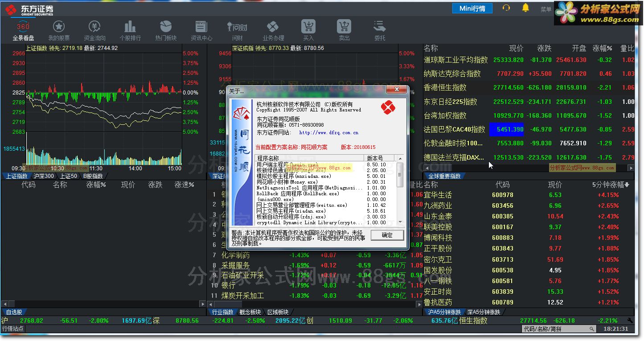This screenshot has width=644, height=341.
Task: Switch to 沪深300 chart tab
Action: tap(44, 176)
